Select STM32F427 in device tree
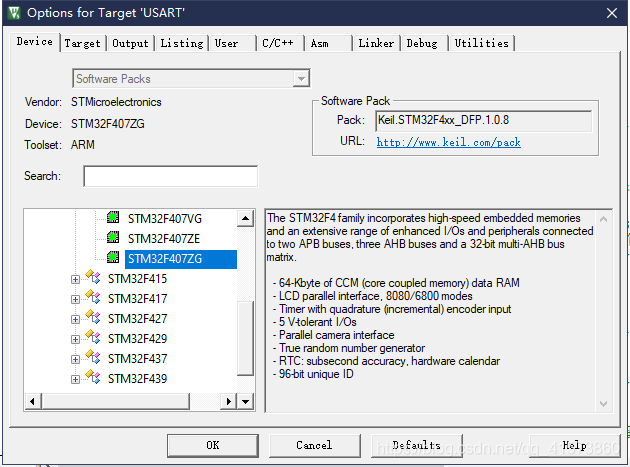630x467 pixels. click(137, 319)
